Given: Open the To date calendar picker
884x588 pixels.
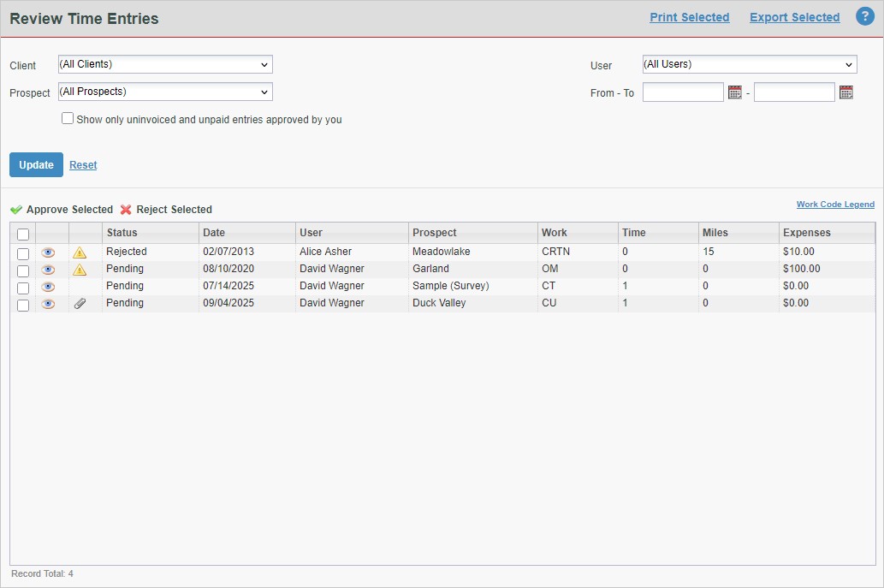Looking at the screenshot, I should (x=845, y=92).
